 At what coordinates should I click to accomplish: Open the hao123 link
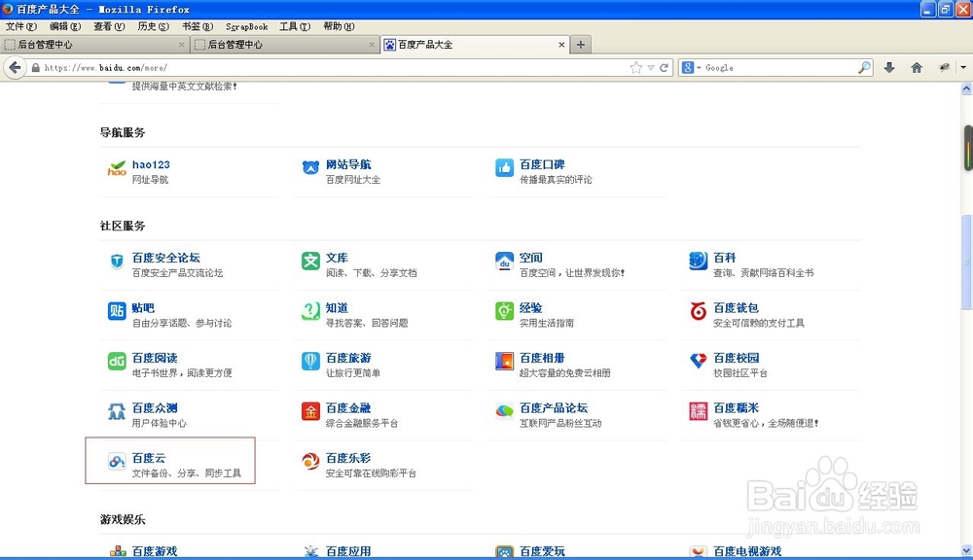click(x=151, y=164)
